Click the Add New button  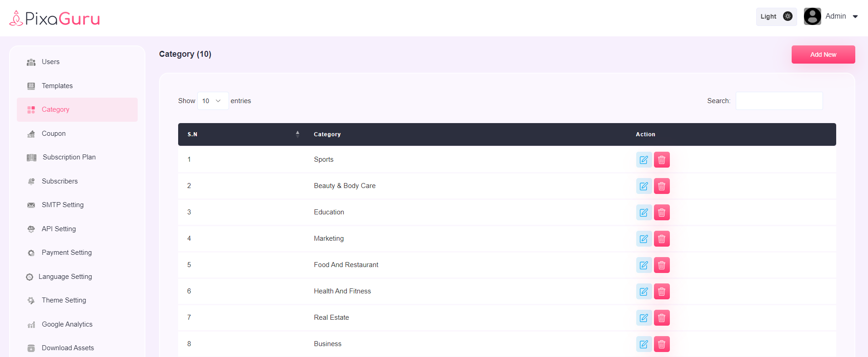click(x=823, y=55)
